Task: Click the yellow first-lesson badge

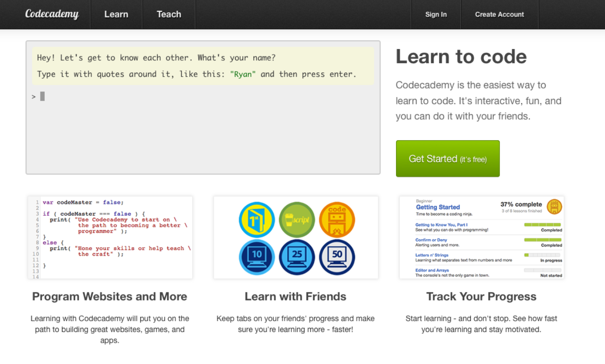Action: pyautogui.click(x=257, y=219)
